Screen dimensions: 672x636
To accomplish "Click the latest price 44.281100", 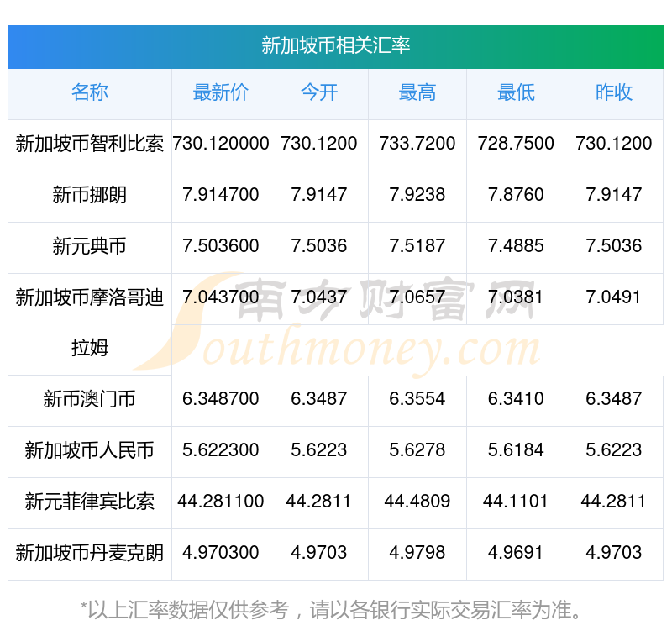I will (x=221, y=502).
